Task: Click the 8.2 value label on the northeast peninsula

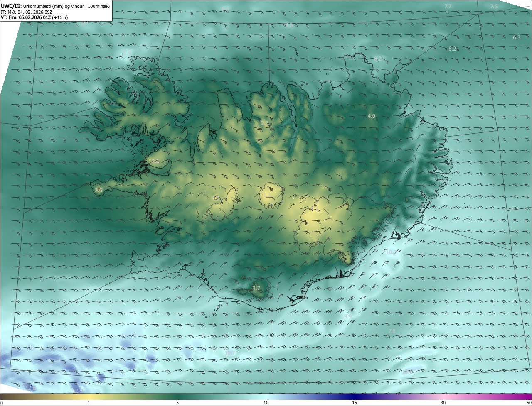Action: (x=378, y=59)
